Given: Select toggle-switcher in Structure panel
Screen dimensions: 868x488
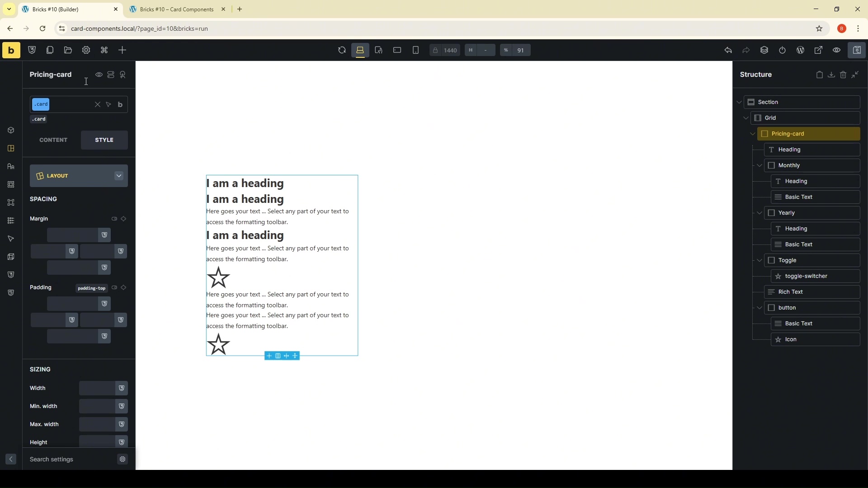Looking at the screenshot, I should 806,276.
